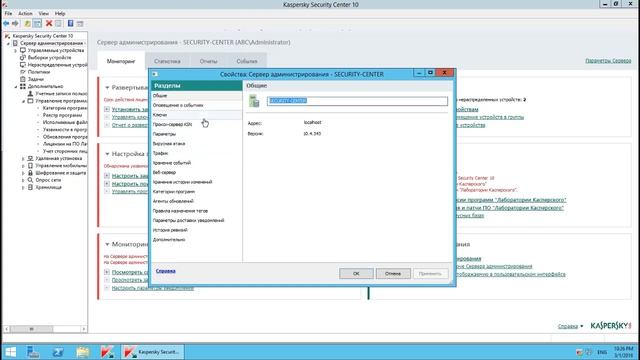Expand the Хранилища tree node
This screenshot has height=360, width=640.
tap(23, 187)
